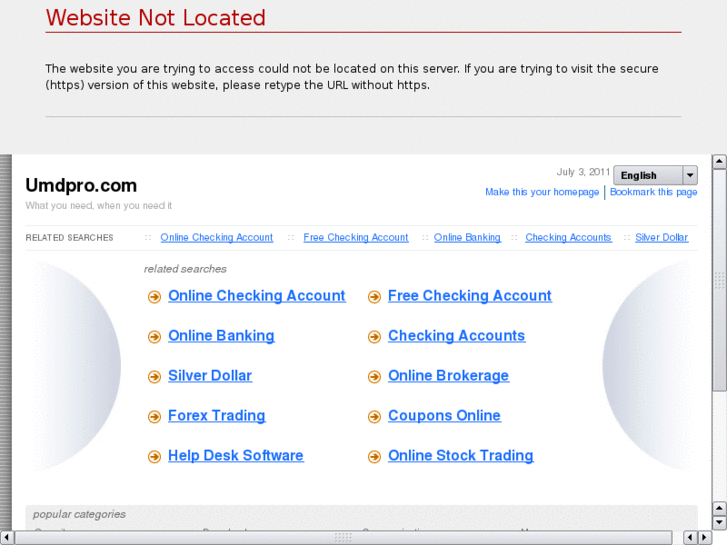
Task: Click the July 3, 2011 date text
Action: (583, 172)
